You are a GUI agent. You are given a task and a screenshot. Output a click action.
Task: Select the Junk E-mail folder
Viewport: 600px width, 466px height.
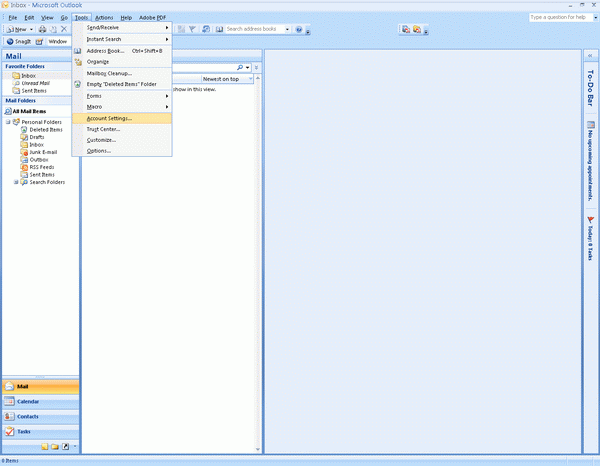43,152
